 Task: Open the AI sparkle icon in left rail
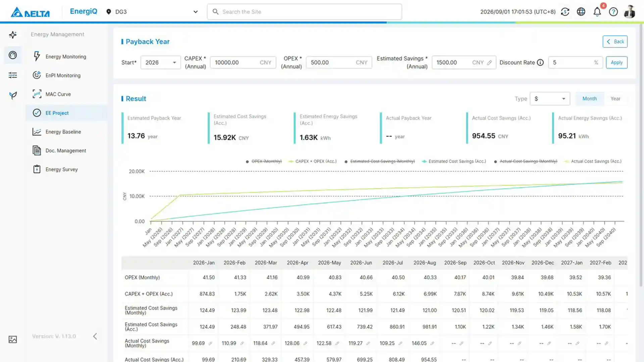[x=13, y=35]
